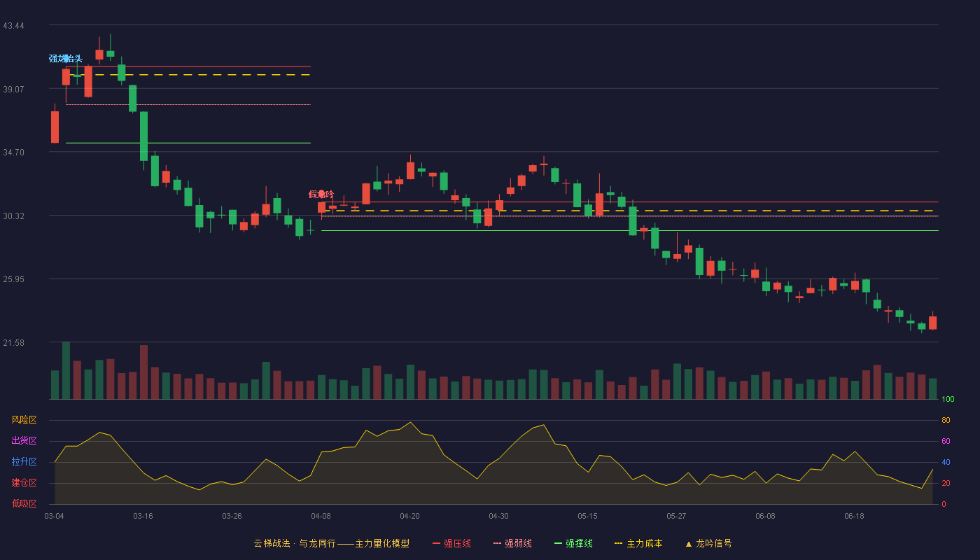This screenshot has height=560, width=980.
Task: Toggle the 主力成本 legend entry
Action: pos(638,543)
